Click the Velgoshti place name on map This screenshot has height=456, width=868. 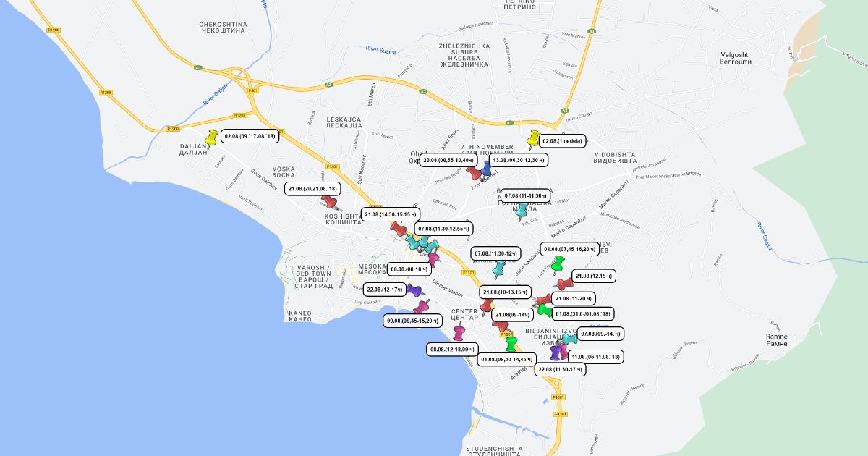click(x=736, y=58)
